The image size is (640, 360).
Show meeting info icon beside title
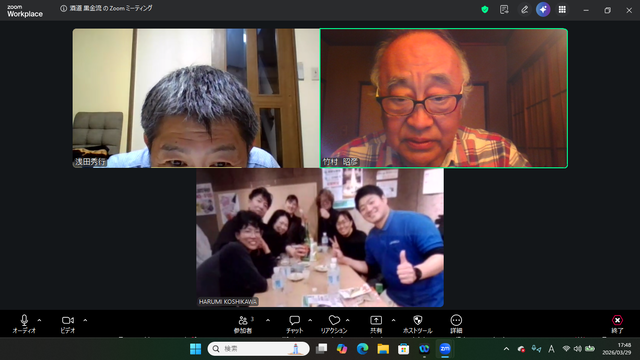tap(64, 8)
